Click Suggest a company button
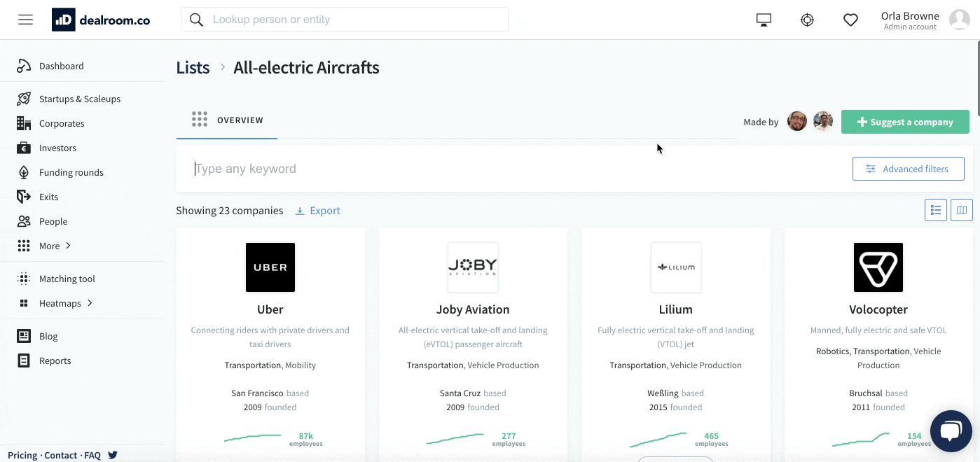Image resolution: width=980 pixels, height=462 pixels. 905,122
